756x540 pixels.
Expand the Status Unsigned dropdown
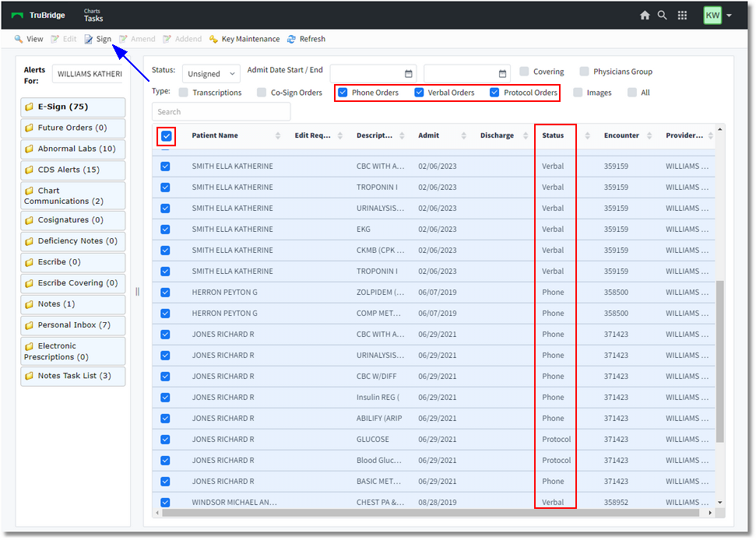[x=211, y=74]
